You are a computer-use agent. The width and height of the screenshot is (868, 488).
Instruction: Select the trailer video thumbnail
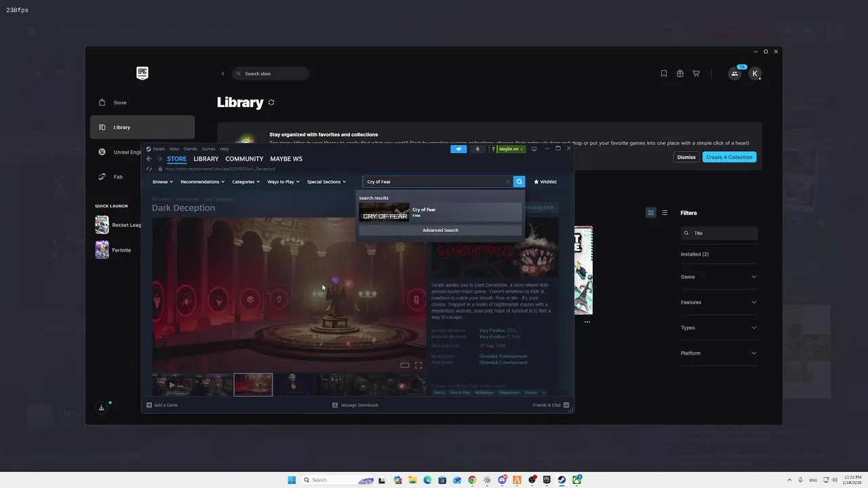tap(172, 385)
